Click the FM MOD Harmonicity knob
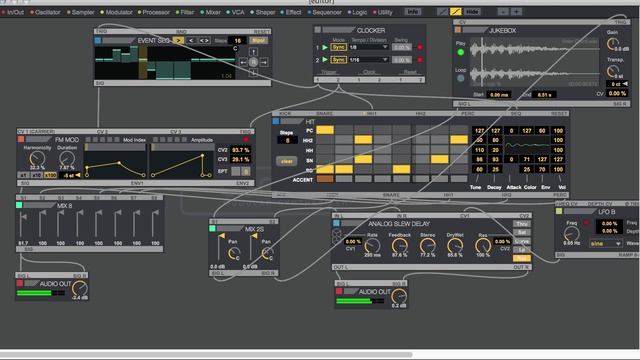This screenshot has height=360, width=640. point(37,158)
